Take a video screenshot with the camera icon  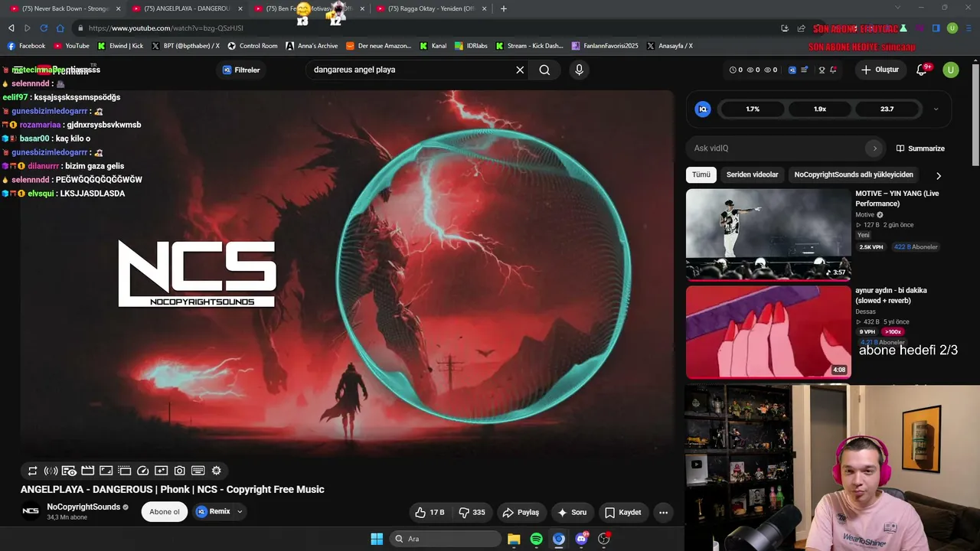[x=179, y=471]
